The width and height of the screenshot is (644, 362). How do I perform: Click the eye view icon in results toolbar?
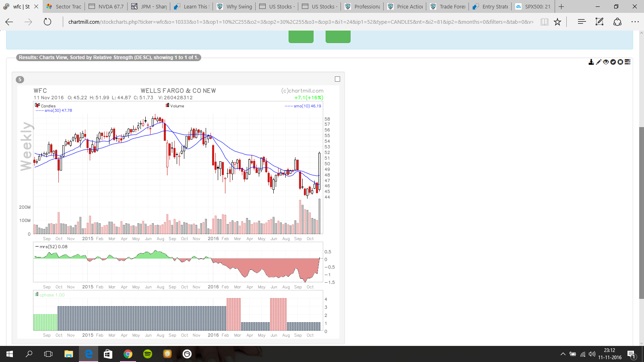[x=606, y=62]
